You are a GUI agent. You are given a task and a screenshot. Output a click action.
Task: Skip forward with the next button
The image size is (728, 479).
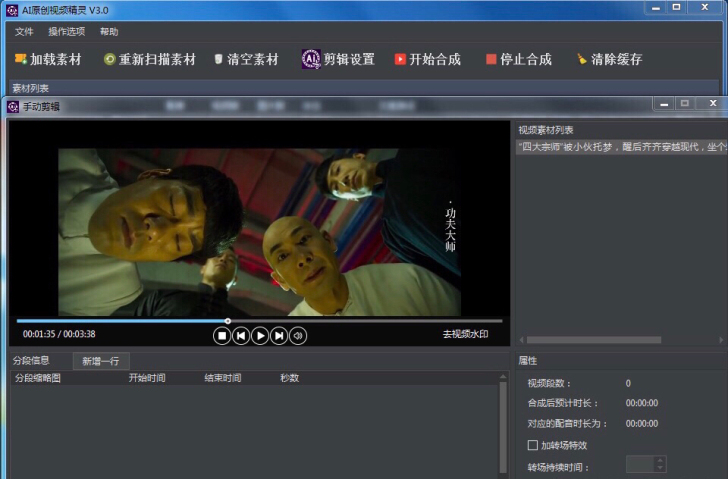279,336
